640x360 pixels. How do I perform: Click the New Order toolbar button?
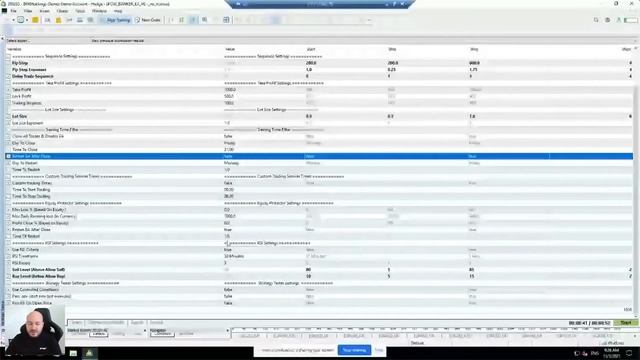[148, 20]
